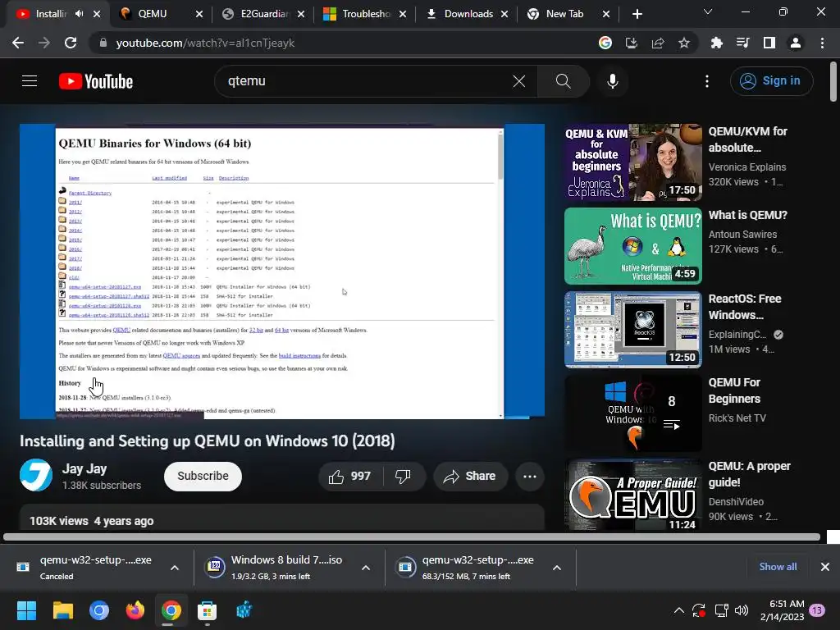The height and width of the screenshot is (630, 840).
Task: Click the video player
Action: [x=282, y=272]
